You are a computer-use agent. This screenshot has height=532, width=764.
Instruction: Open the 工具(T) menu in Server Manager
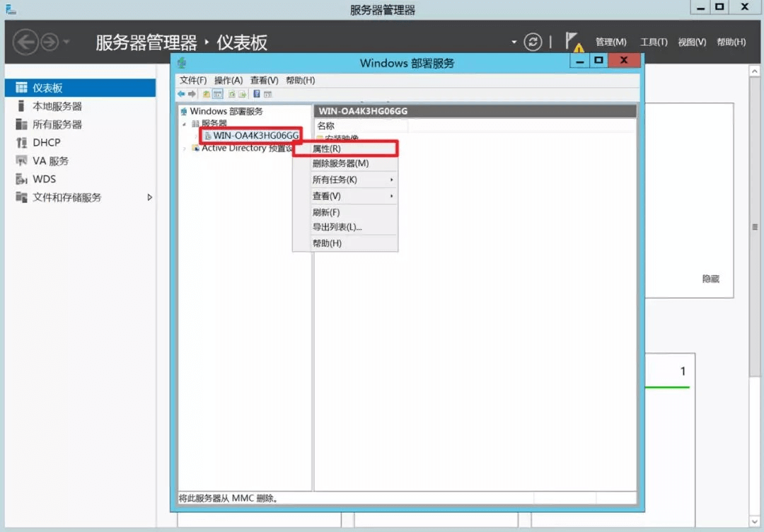point(652,42)
